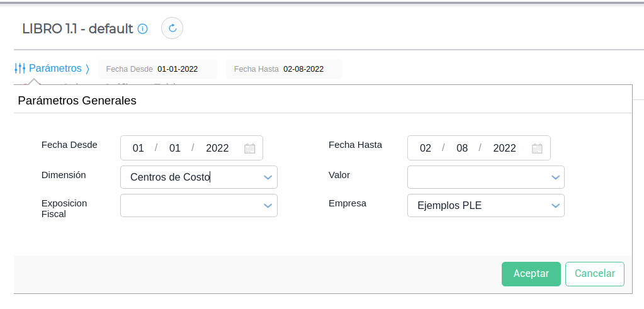Open the Empresa dropdown showing Ejemplos PLE
The width and height of the screenshot is (644, 309).
pos(555,206)
